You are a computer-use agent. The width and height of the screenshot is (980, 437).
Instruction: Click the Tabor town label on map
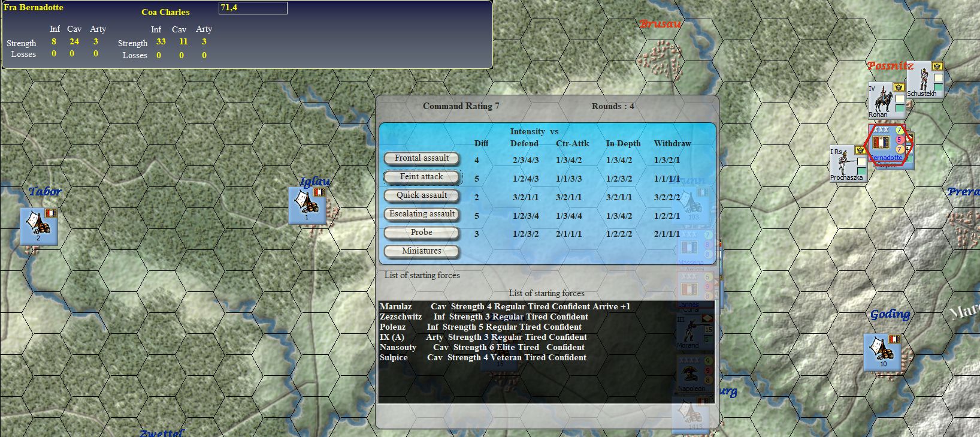[x=45, y=192]
